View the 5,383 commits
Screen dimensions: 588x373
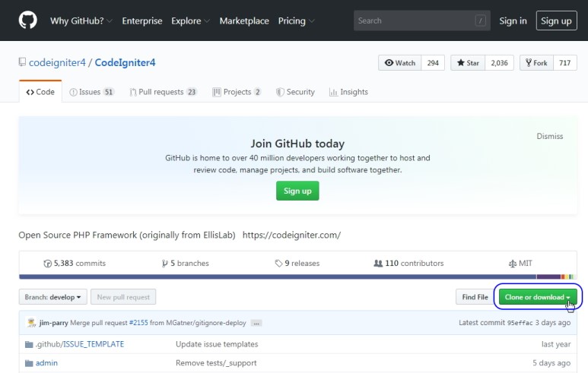(75, 264)
